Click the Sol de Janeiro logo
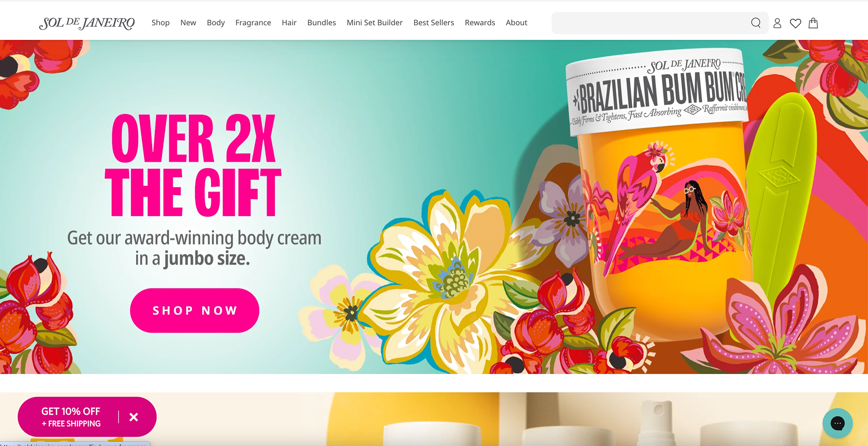The height and width of the screenshot is (446, 868). [87, 23]
